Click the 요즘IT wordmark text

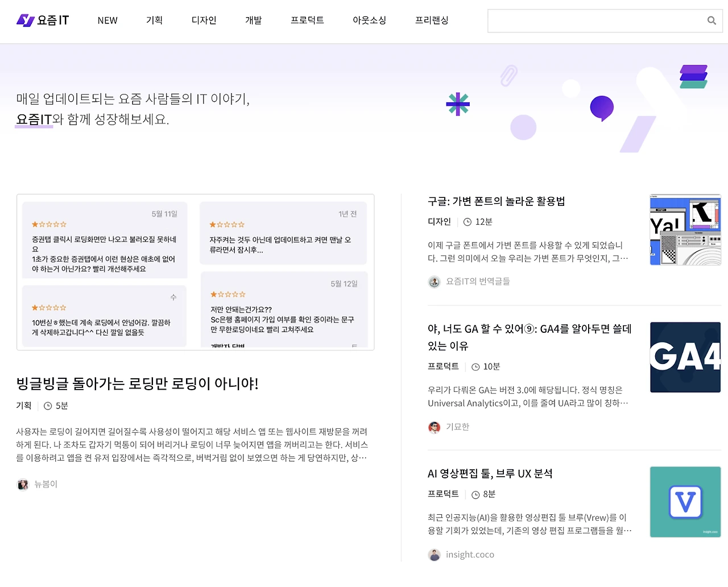53,20
